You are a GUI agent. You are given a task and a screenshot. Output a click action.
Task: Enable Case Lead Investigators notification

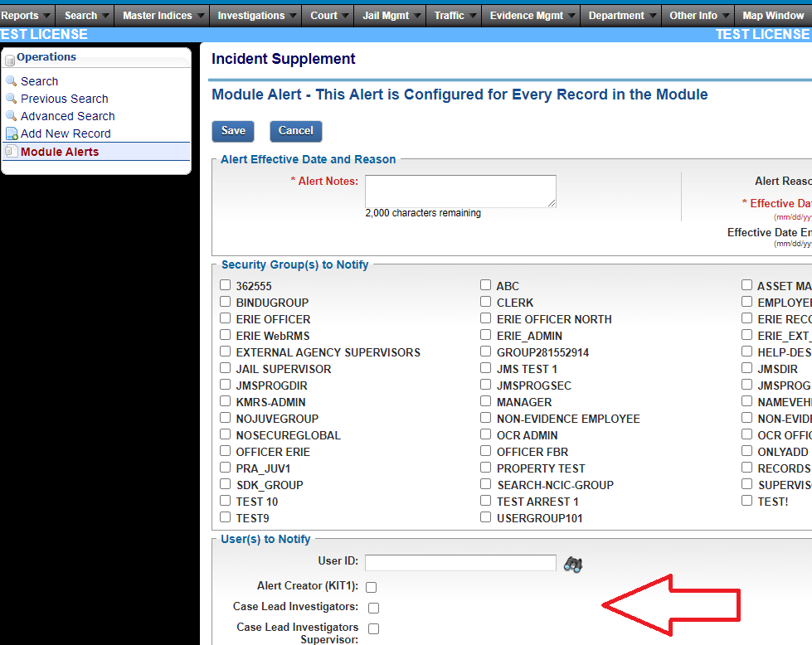pyautogui.click(x=373, y=608)
